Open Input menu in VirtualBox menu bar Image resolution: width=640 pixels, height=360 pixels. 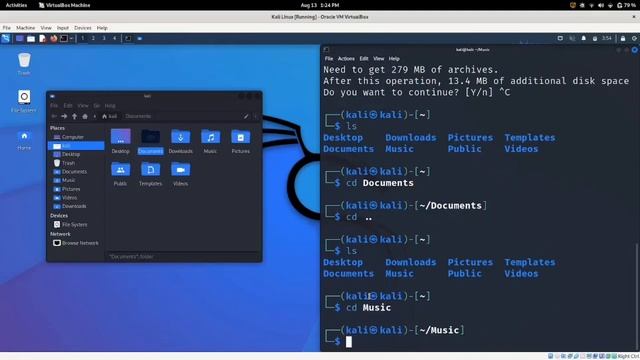[x=62, y=28]
